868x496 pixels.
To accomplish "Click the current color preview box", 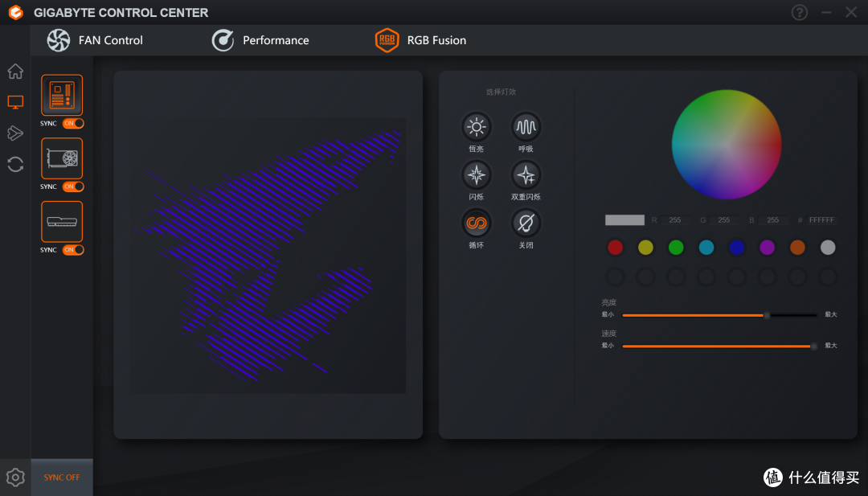I will [624, 219].
